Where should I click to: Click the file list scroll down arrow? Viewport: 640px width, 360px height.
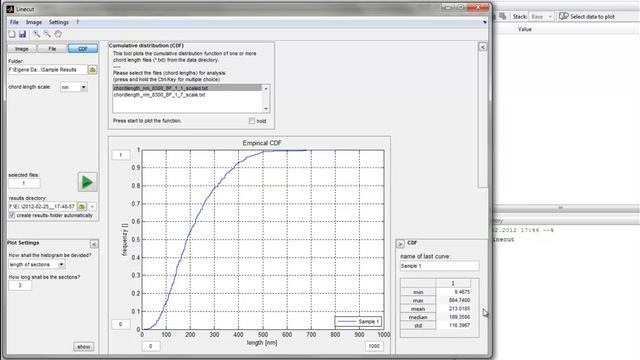pos(266,108)
